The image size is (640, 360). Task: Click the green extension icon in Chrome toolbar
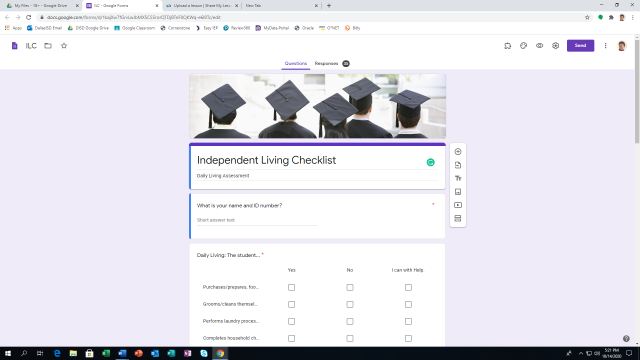(600, 17)
